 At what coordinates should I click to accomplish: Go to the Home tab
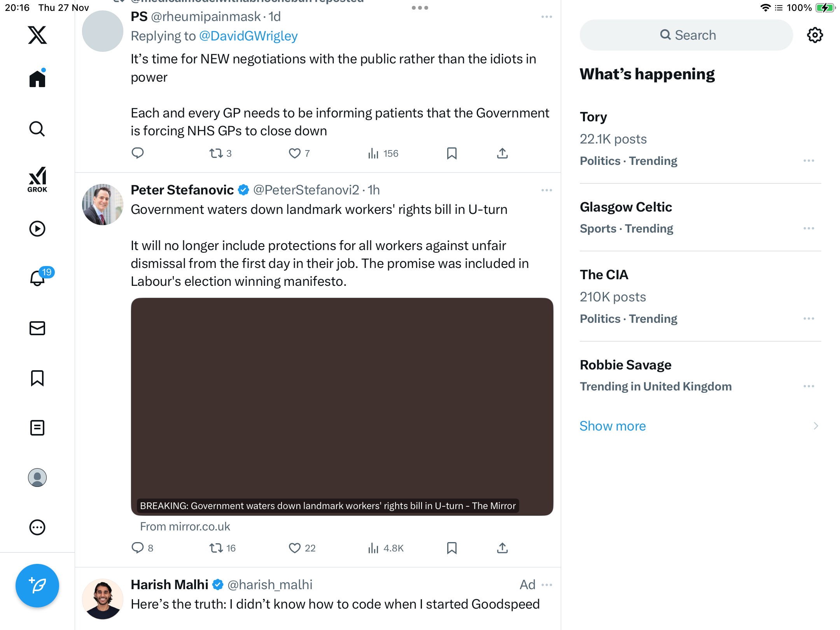(x=37, y=79)
